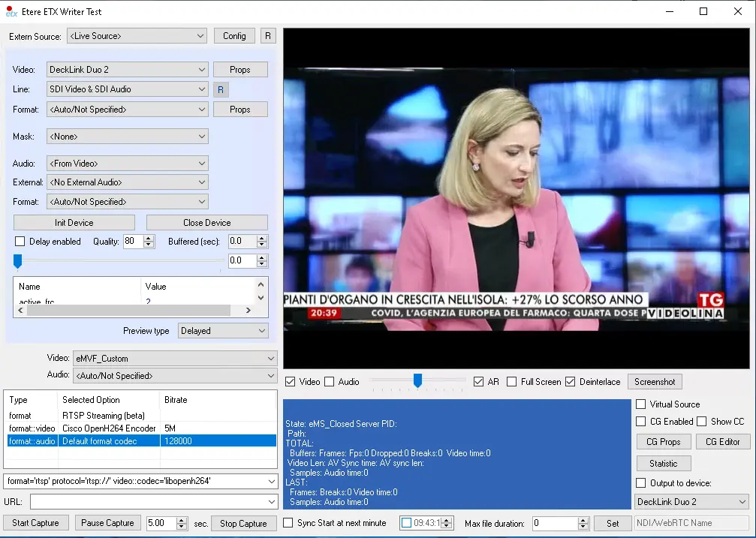Expand the Video device DeckLink Duo 2 dropdown
Image resolution: width=756 pixels, height=538 pixels.
(127, 70)
